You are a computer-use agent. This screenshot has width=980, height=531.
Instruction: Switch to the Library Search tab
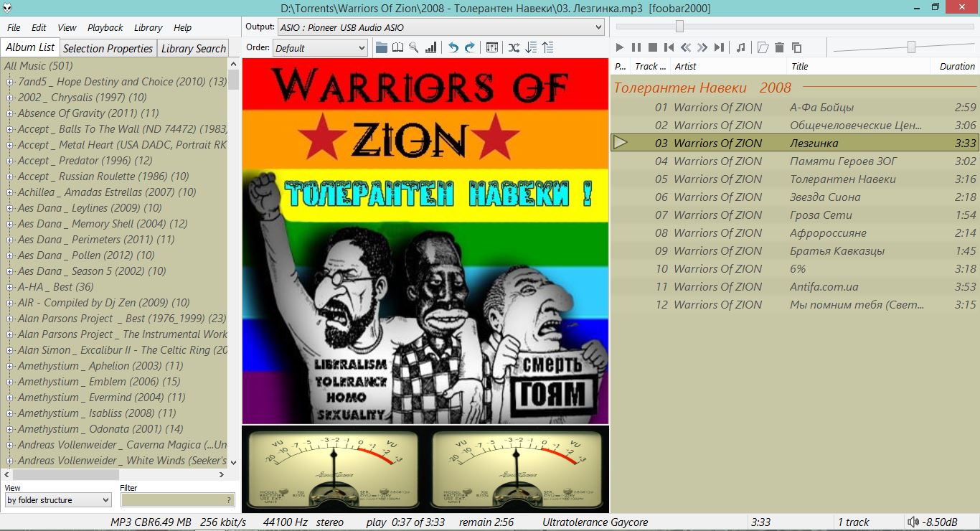pyautogui.click(x=193, y=48)
